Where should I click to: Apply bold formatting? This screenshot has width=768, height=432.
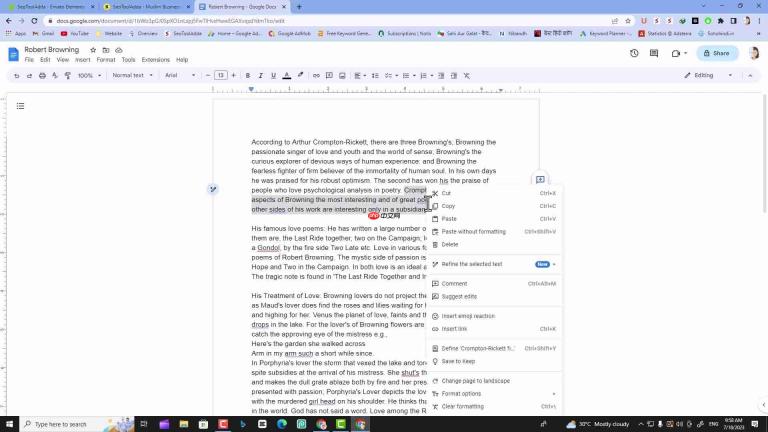click(248, 75)
